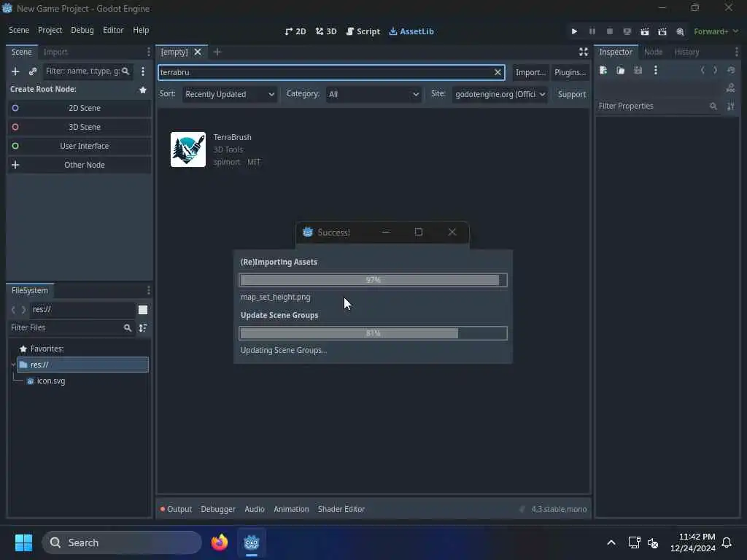Click the 3D Tools category link

228,149
